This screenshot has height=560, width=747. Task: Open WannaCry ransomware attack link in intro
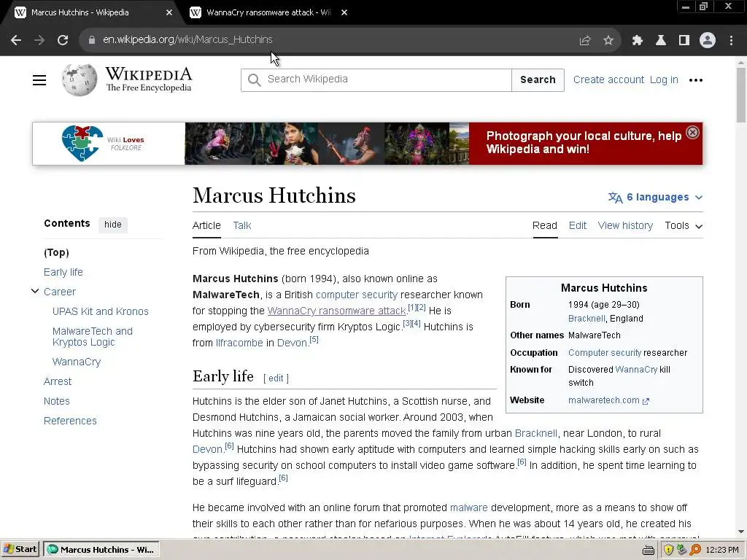[x=337, y=311]
